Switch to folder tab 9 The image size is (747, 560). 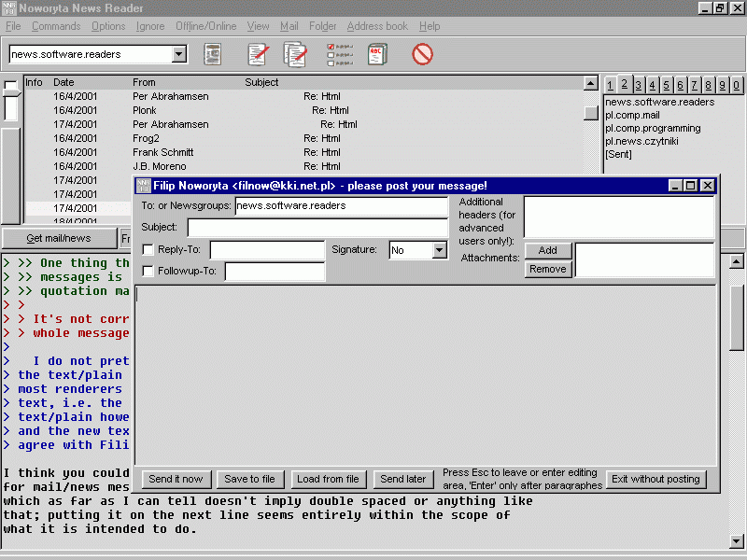point(722,85)
